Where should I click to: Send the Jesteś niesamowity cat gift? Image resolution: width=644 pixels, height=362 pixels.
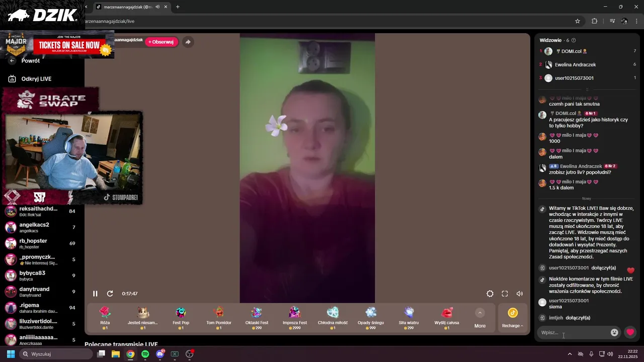pos(143,318)
